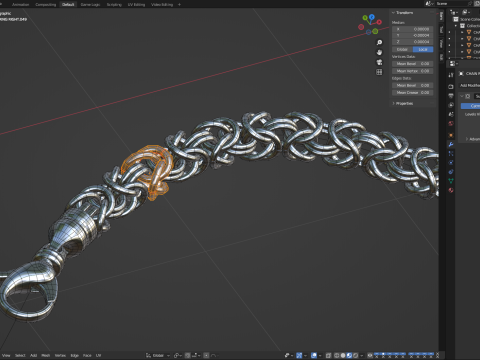This screenshot has height=360, width=480.
Task: Click the Scene Collection icon in outliner
Action: coord(456,19)
